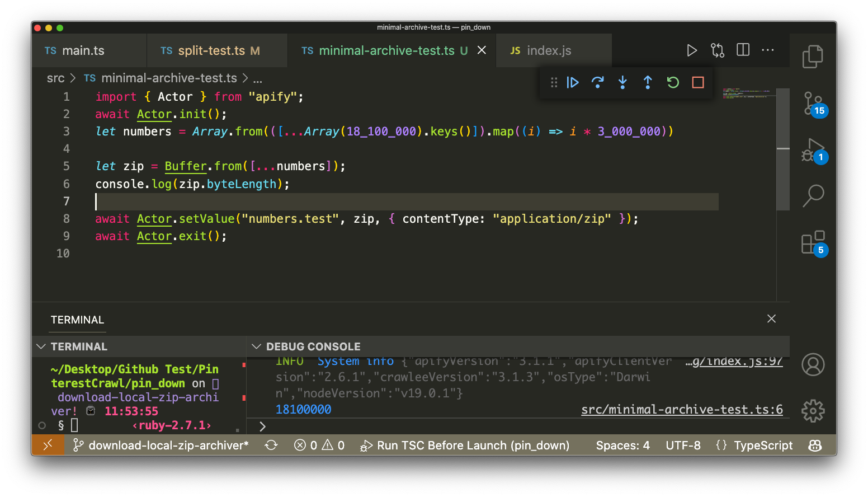
Task: Open the Accounts menu icon
Action: coord(813,364)
